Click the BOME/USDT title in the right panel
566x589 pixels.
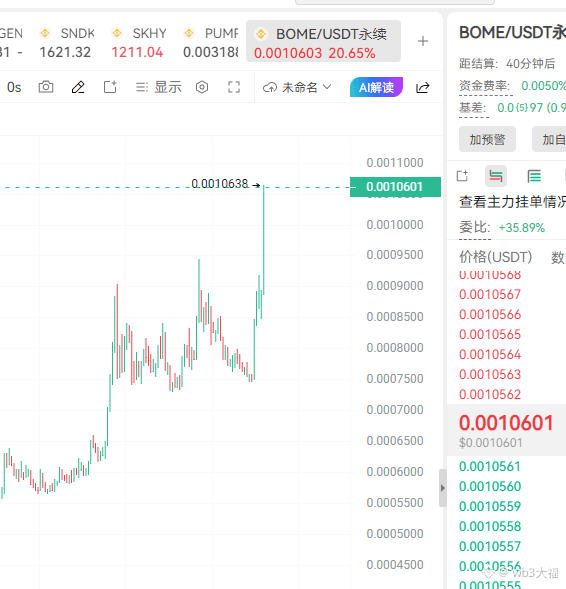point(512,33)
